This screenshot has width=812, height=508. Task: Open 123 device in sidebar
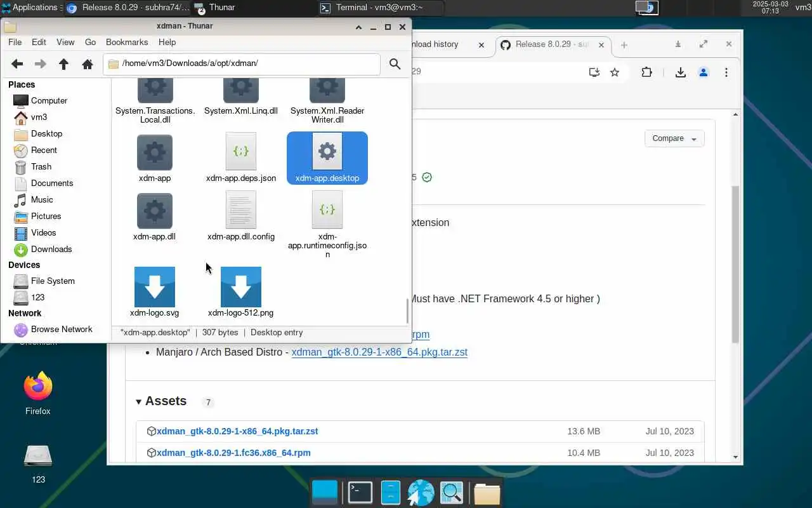click(x=37, y=297)
